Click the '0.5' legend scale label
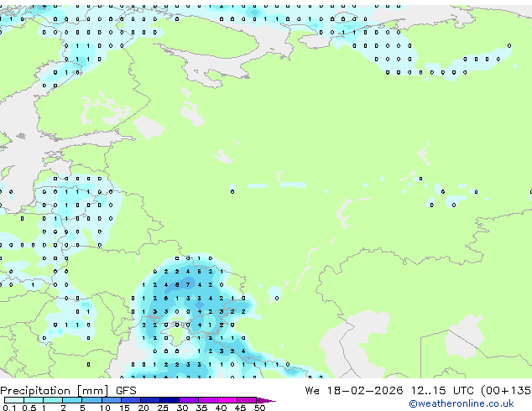Image resolution: width=532 pixels, height=411 pixels. (29, 408)
